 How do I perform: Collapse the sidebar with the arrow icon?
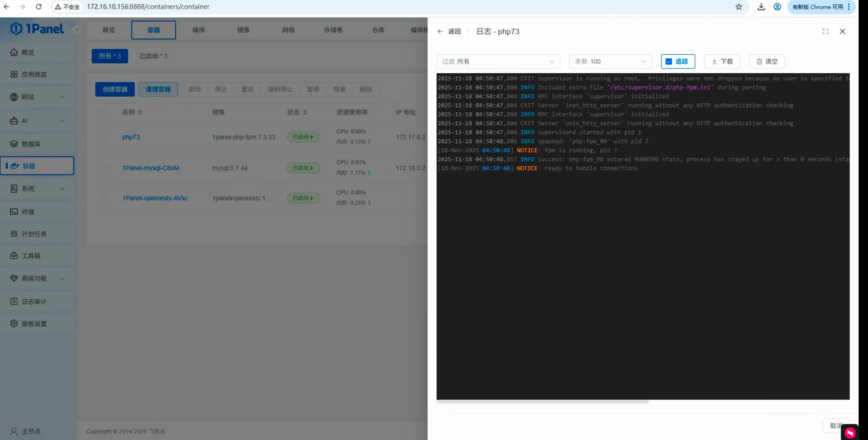[77, 30]
